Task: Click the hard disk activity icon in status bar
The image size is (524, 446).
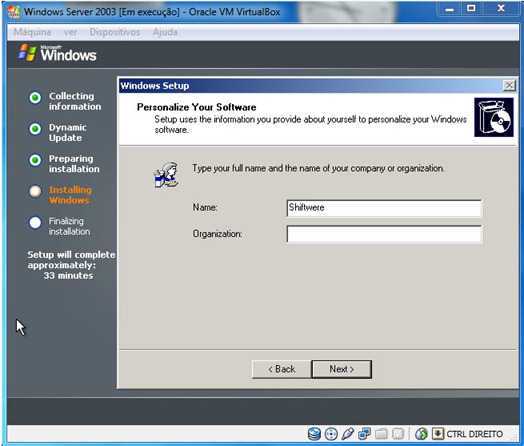Action: click(314, 434)
